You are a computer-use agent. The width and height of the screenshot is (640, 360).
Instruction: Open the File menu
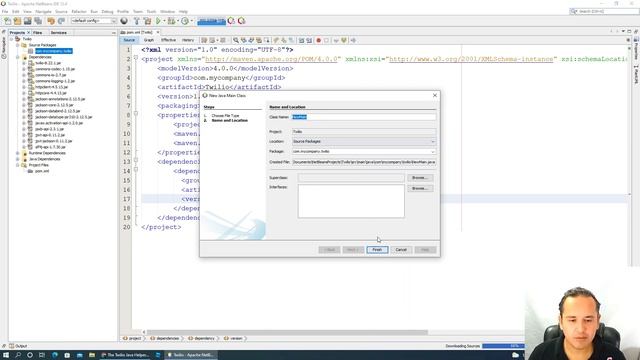[5, 11]
